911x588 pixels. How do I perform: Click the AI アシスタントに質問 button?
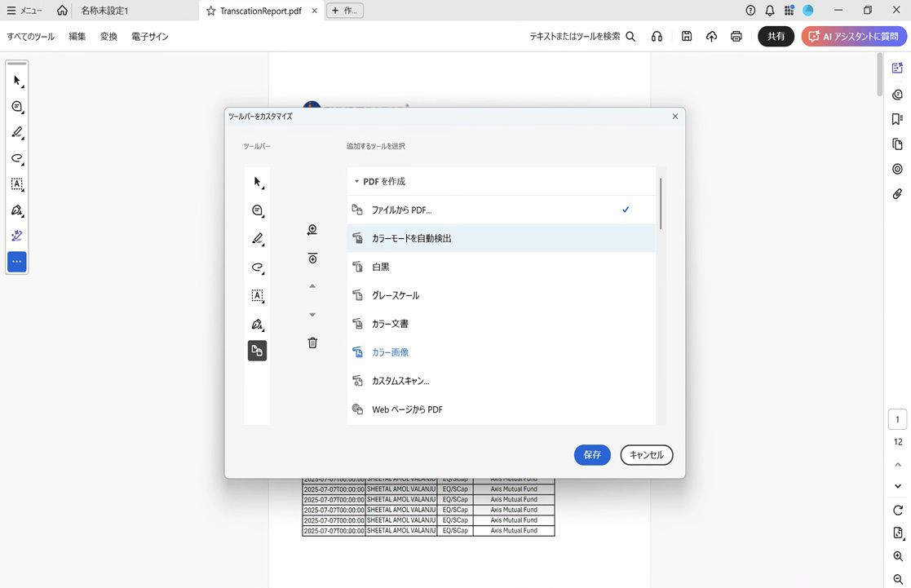[853, 36]
